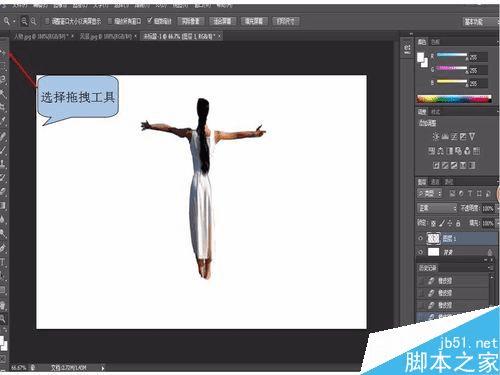Add a Hue/Saturation adjustment
This screenshot has width=500, height=375.
[432, 151]
